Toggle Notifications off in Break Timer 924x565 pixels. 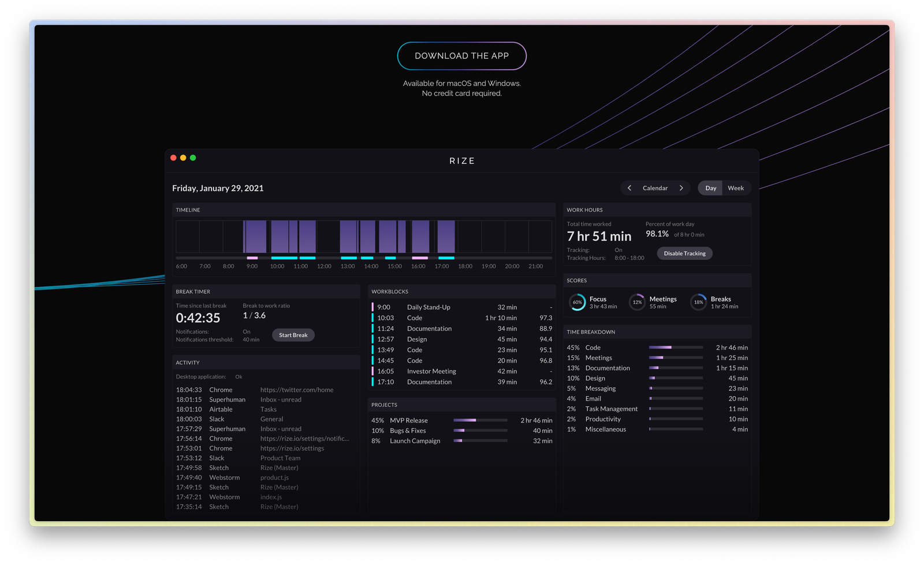coord(246,332)
